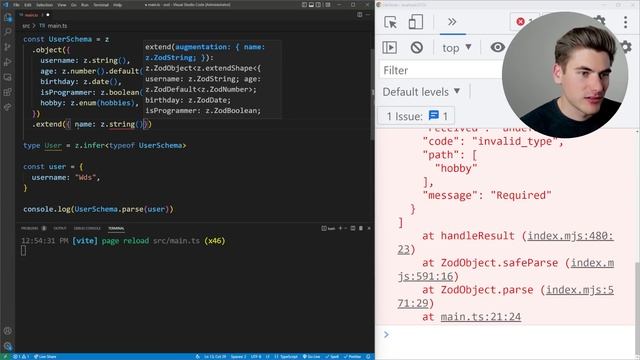Open the editor More Actions ellipsis
This screenshot has width=640, height=360.
(x=368, y=15)
